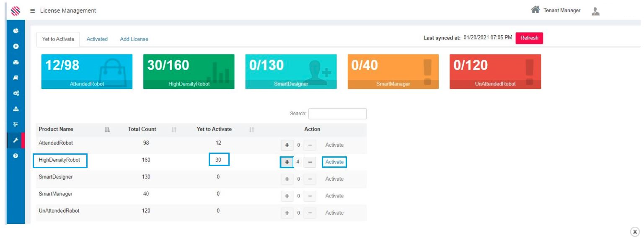Click the gears icon in sidebar
The width and height of the screenshot is (644, 241).
(16, 93)
